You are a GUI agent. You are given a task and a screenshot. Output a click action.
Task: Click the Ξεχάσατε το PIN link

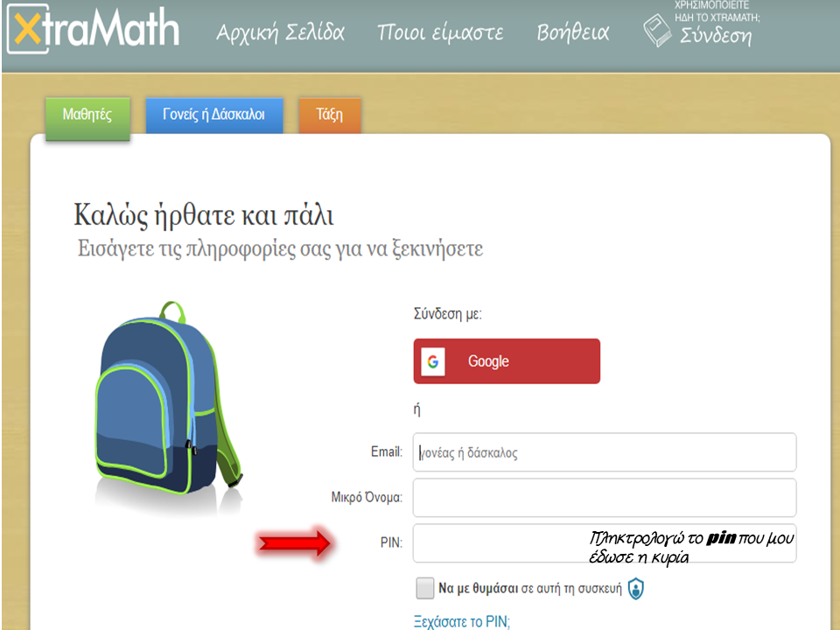[462, 621]
